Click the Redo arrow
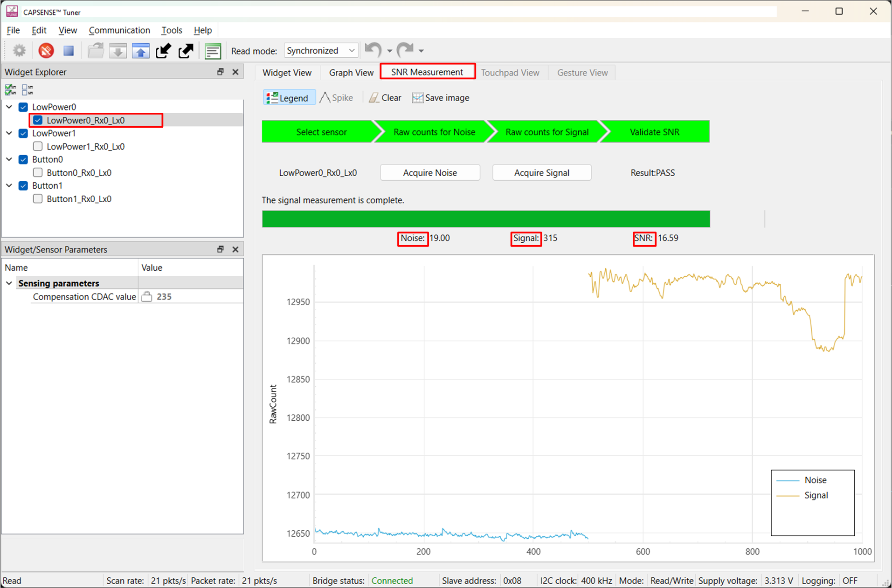 (405, 49)
